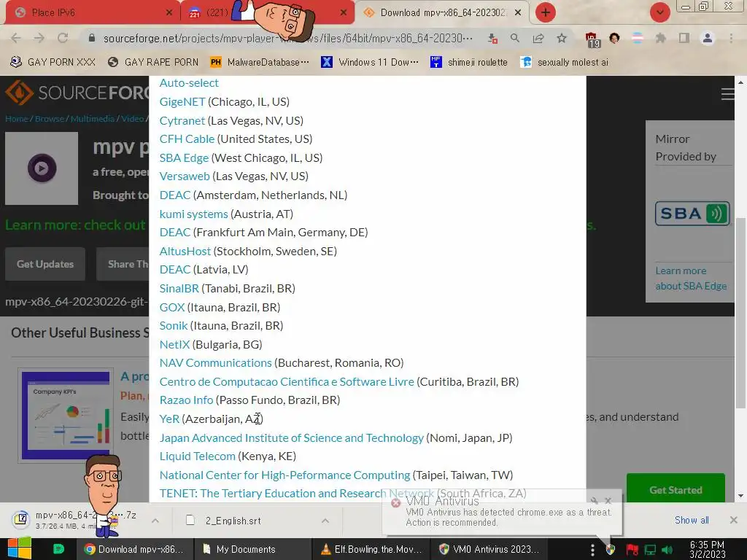Select the AltusHost Stockholm mirror
747x560 pixels.
tap(185, 252)
